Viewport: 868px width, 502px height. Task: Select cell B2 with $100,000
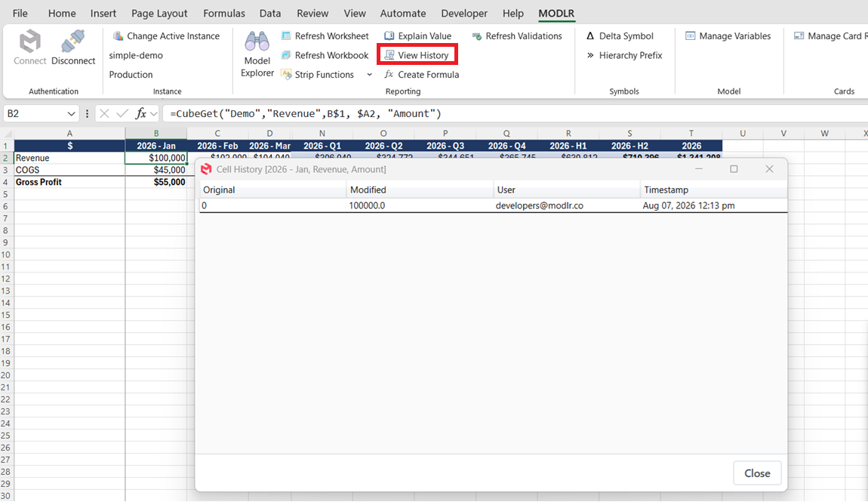156,158
